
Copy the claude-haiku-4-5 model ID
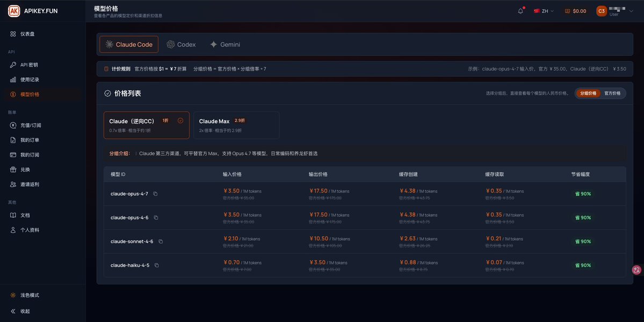click(156, 265)
